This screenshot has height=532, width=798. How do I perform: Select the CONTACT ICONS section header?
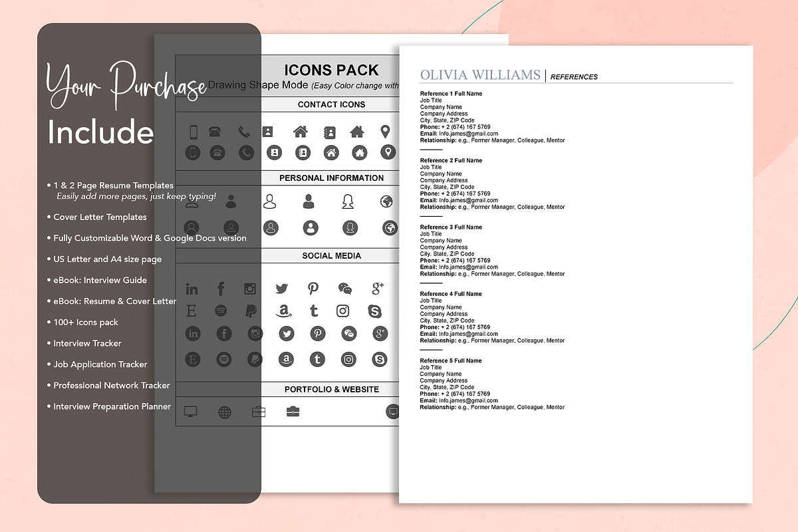331,104
